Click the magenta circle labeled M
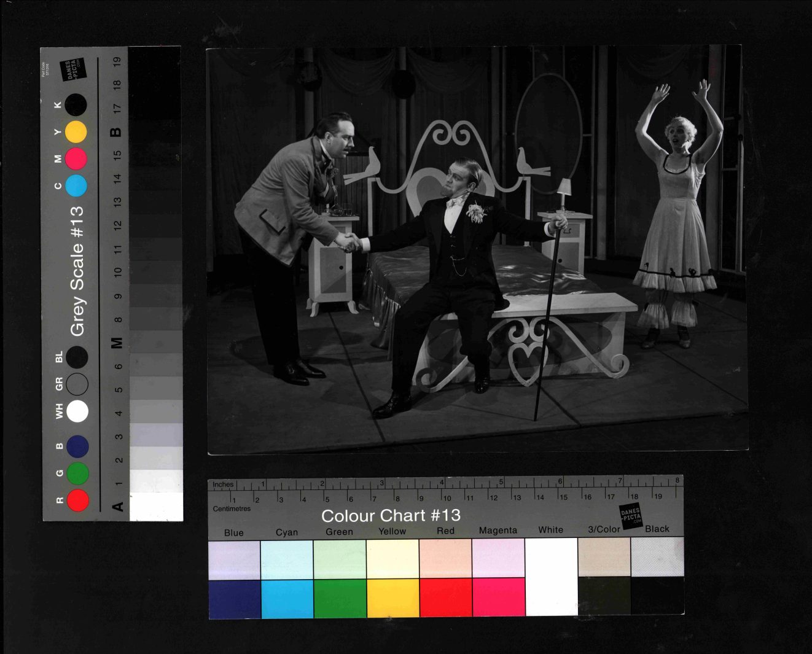 tap(76, 158)
